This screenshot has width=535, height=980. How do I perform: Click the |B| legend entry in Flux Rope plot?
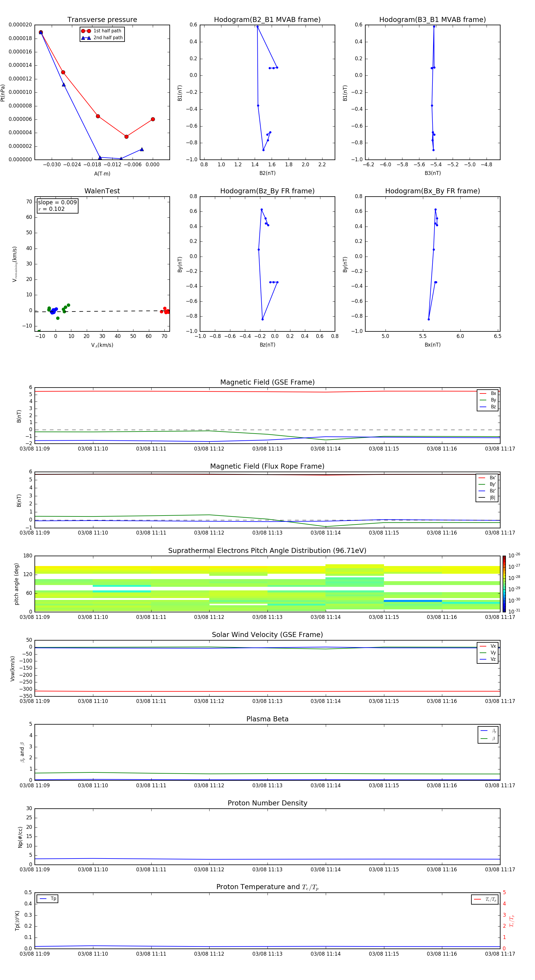point(487,498)
